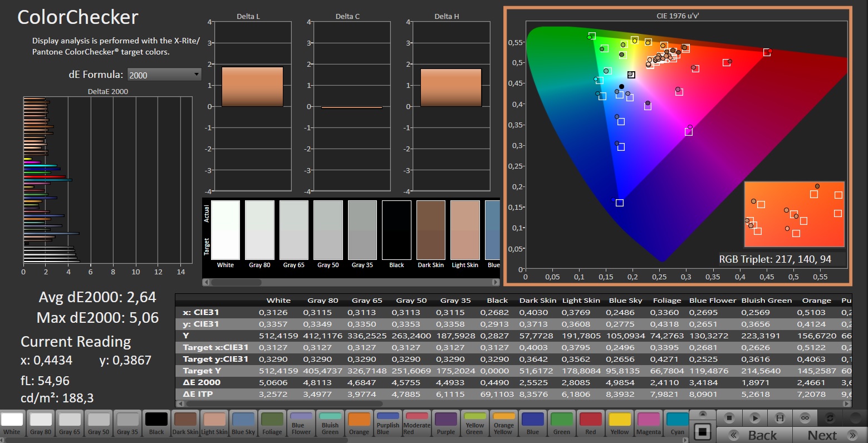The width and height of the screenshot is (868, 443).
Task: Click the stop measurement icon
Action: 729,417
